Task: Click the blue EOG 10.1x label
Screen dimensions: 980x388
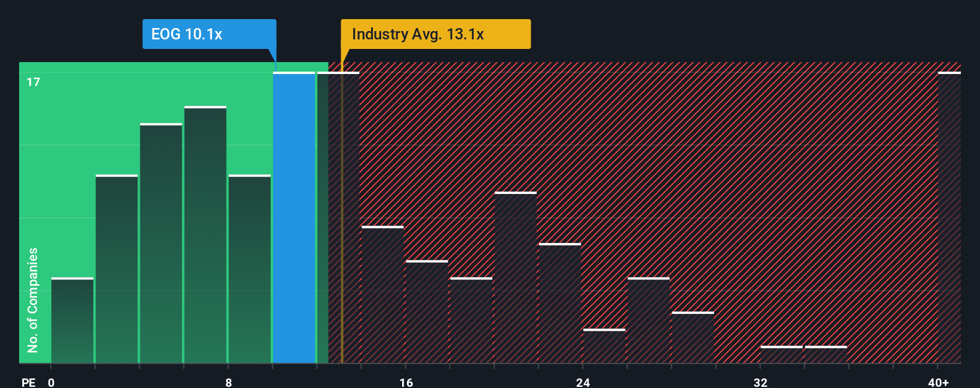Action: [209, 34]
